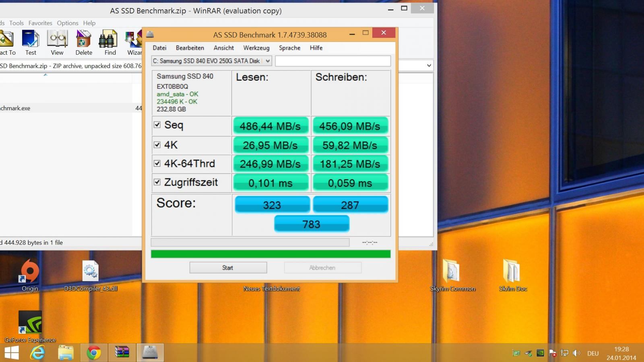Open the Werkzeug menu
Viewport: 644px width, 362px height.
tap(256, 47)
